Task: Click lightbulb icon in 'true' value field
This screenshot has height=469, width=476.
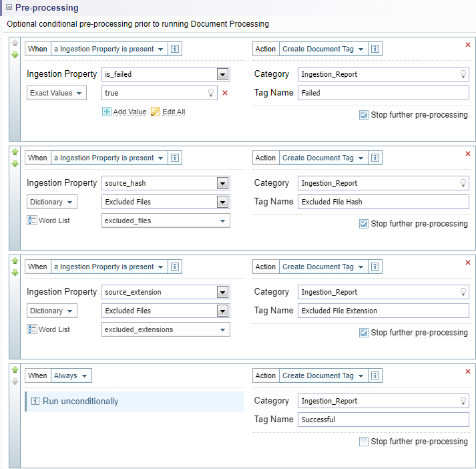Action: (x=211, y=93)
